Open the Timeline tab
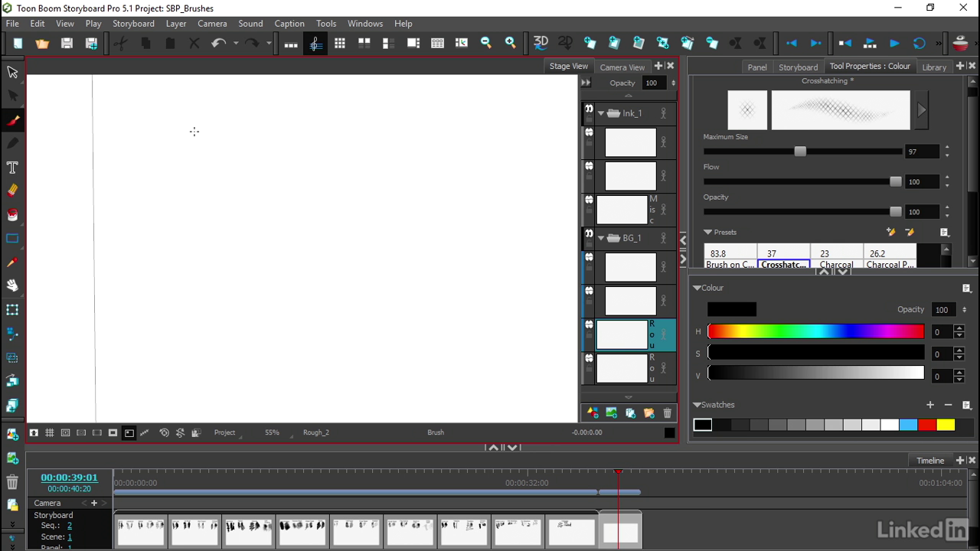The height and width of the screenshot is (551, 980). [930, 461]
